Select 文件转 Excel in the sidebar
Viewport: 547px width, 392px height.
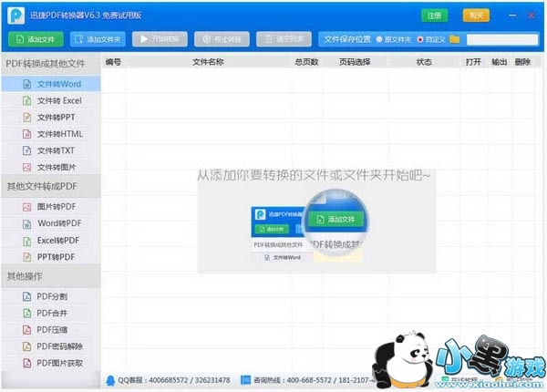51,100
